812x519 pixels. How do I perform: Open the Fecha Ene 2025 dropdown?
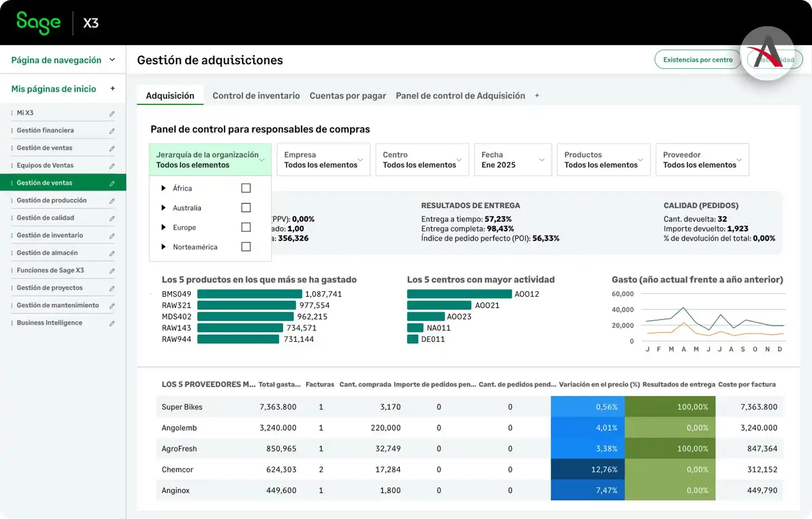click(512, 160)
